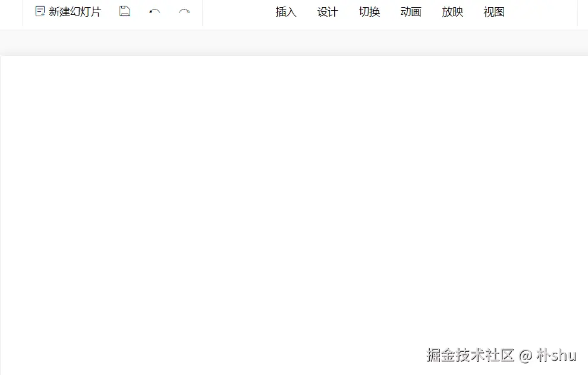Redo using the redo arrow icon

184,12
